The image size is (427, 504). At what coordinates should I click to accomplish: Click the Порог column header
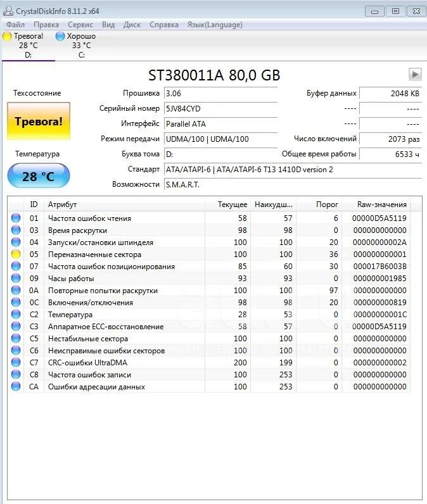319,204
